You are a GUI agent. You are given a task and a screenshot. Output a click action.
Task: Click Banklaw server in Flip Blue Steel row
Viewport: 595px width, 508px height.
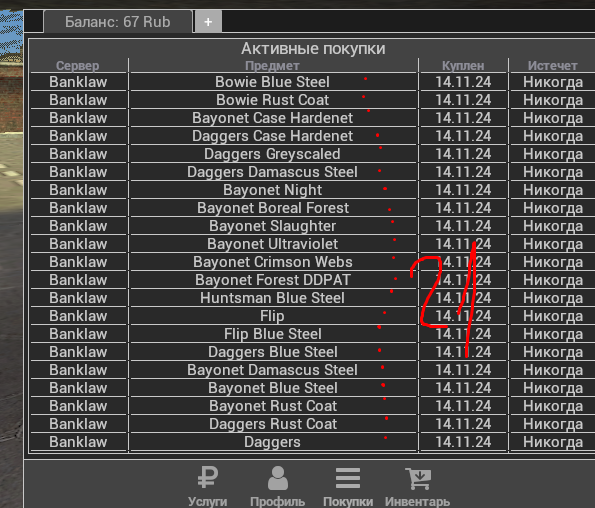click(x=78, y=334)
